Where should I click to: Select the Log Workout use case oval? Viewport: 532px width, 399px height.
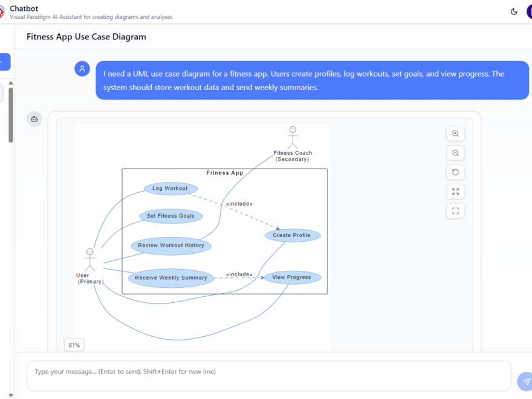point(170,188)
